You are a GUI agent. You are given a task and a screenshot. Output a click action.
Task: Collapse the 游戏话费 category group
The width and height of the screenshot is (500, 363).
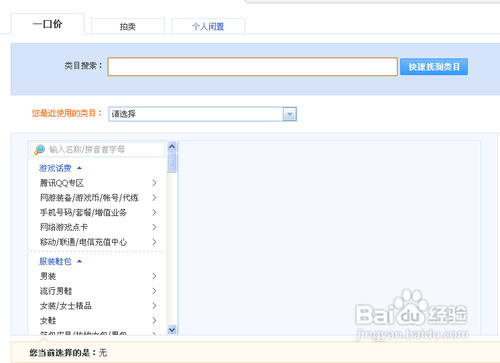pos(55,168)
